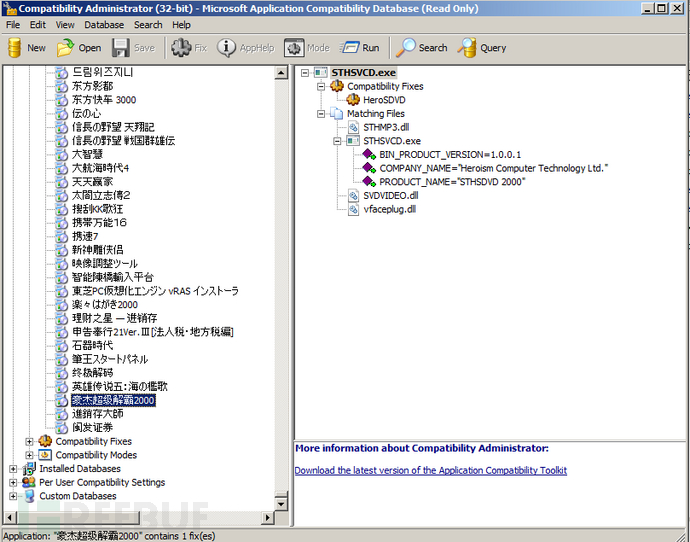Select the 新神雕侠侣 entry
This screenshot has width=690, height=542.
(x=97, y=250)
